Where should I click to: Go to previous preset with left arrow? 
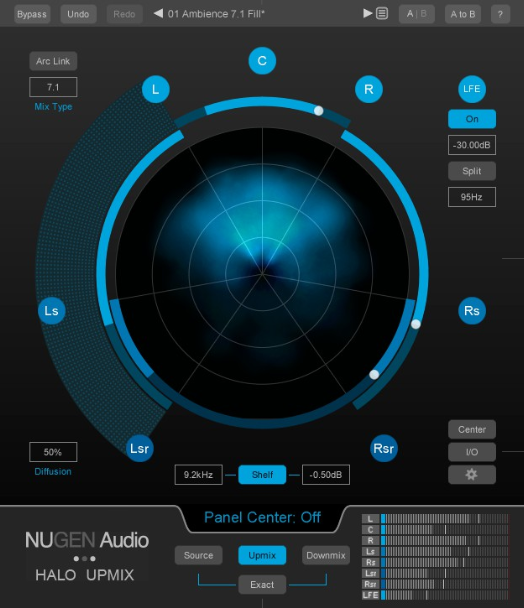click(158, 14)
